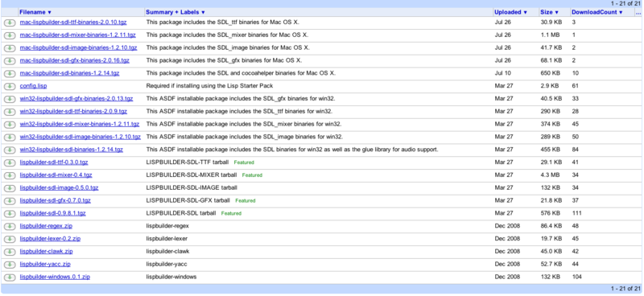Open mac-lispbuilder-sdl-binaries-1.2.14.tgz link
The width and height of the screenshot is (644, 296).
point(69,73)
